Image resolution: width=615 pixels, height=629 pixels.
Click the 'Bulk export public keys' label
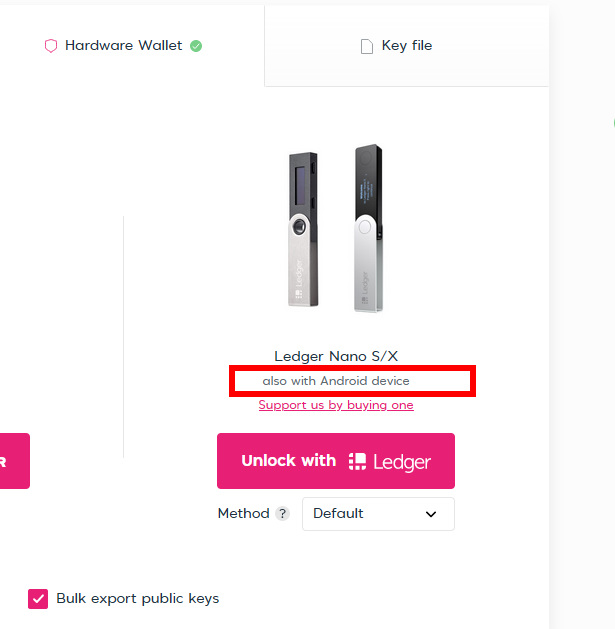[137, 599]
